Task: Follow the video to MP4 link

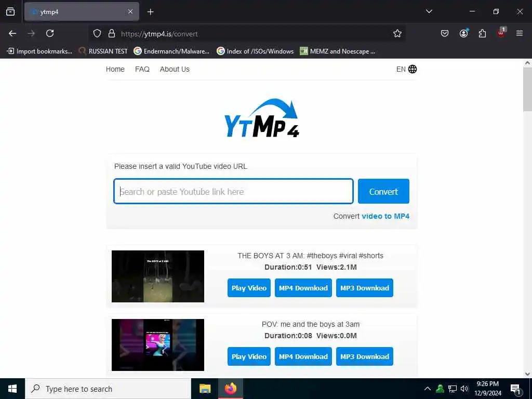Action: [385, 216]
